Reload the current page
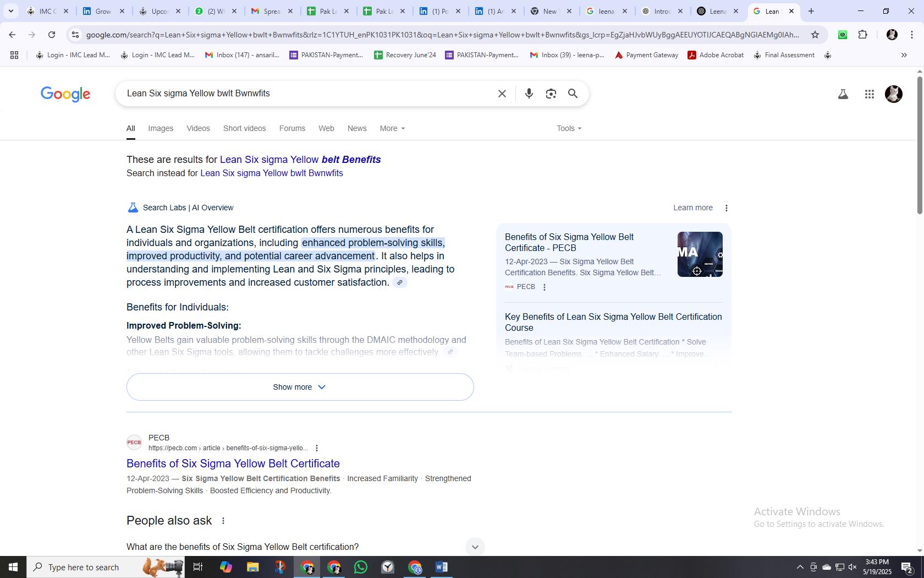Image resolution: width=924 pixels, height=578 pixels. pos(52,35)
